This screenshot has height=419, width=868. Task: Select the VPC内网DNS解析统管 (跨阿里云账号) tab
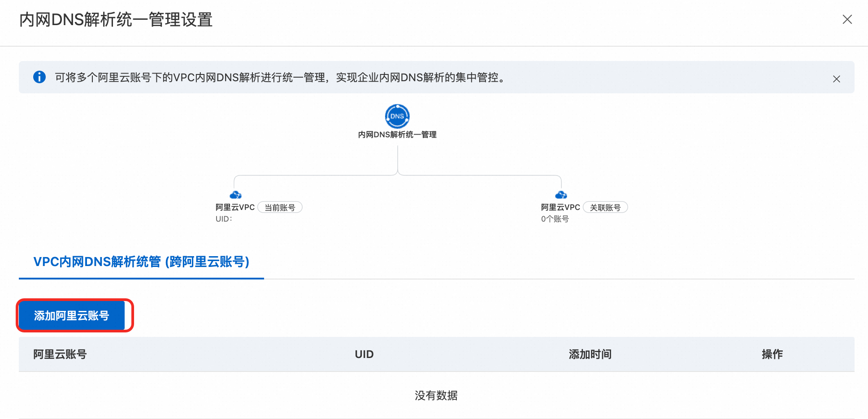141,262
